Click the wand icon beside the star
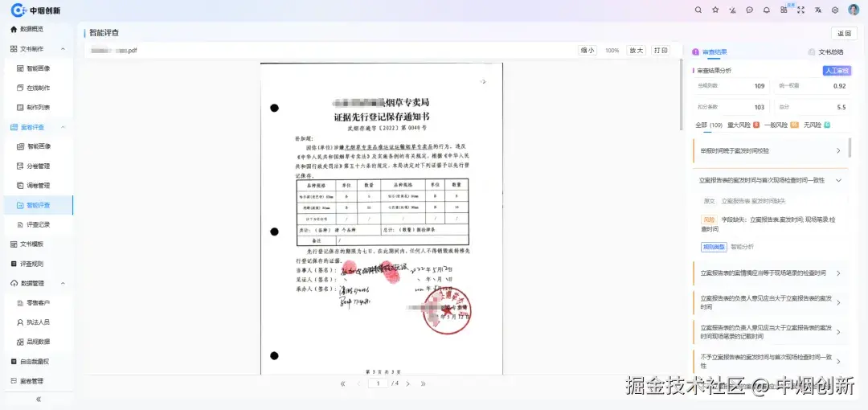This screenshot has height=410, width=868. (732, 10)
